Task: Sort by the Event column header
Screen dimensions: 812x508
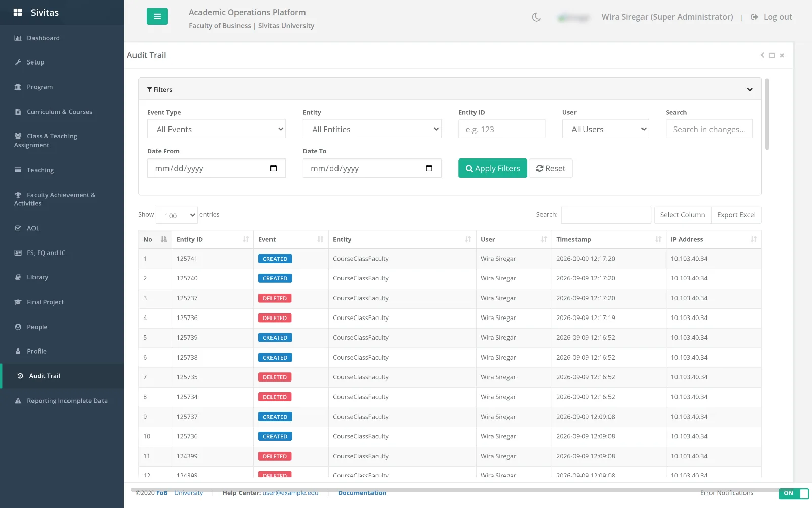Action: click(x=290, y=239)
